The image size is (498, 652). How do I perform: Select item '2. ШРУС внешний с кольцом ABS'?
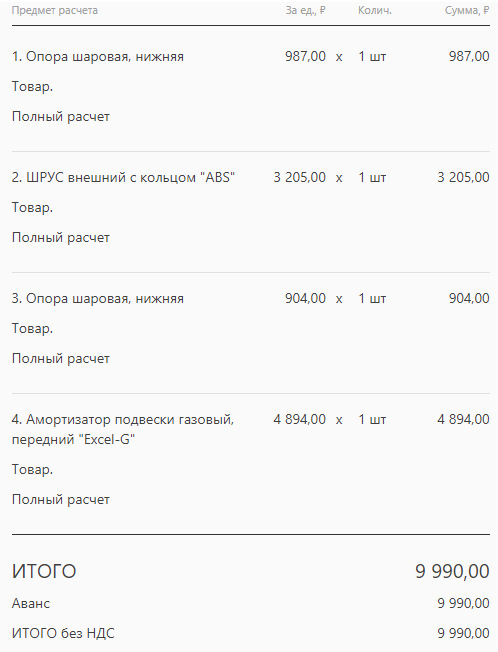(x=123, y=177)
